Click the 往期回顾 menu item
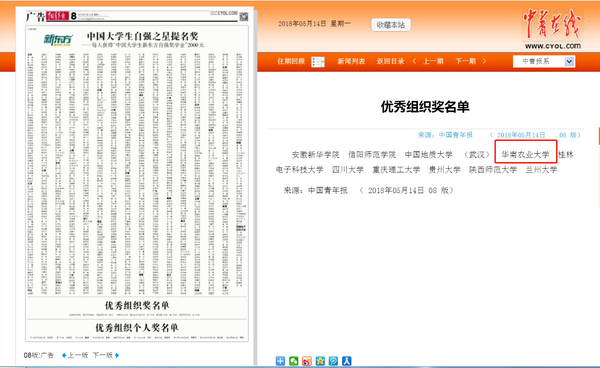 (x=291, y=61)
